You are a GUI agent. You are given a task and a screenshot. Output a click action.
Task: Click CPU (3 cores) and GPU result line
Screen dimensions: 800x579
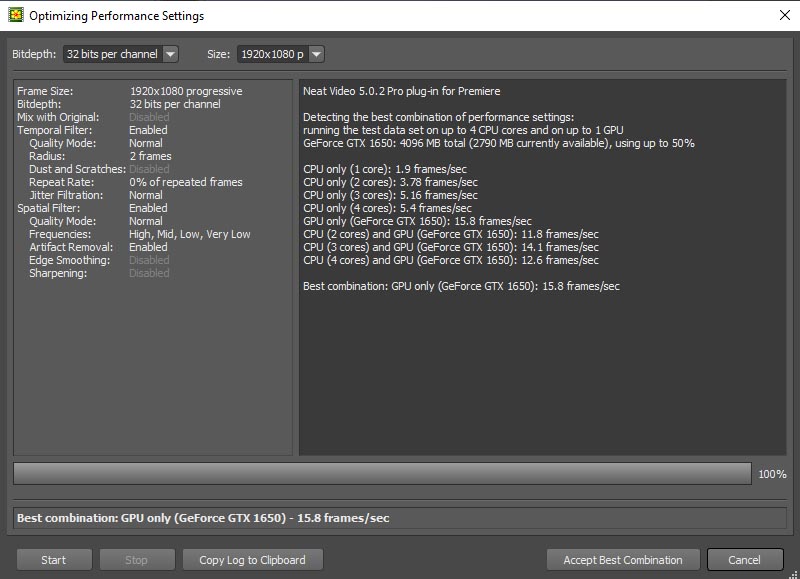click(451, 247)
